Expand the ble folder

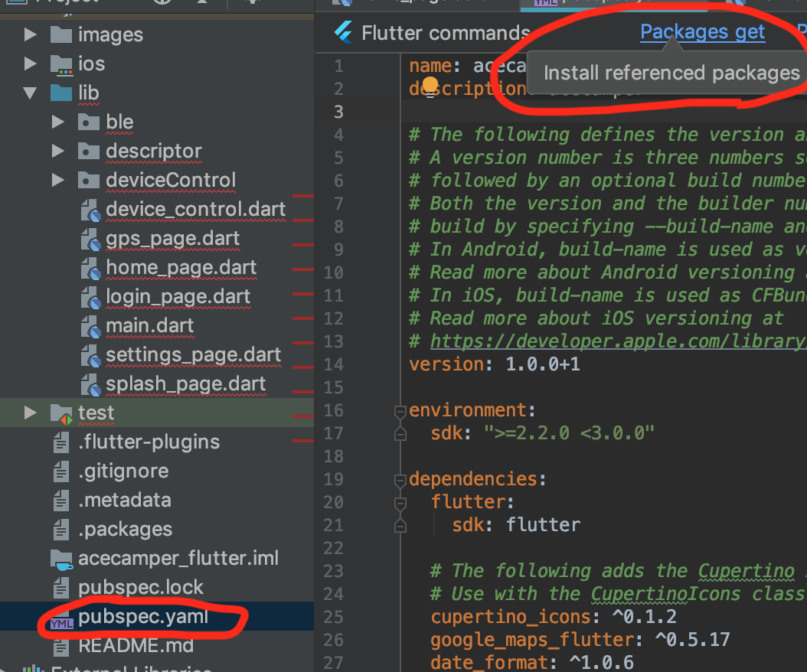coord(58,122)
